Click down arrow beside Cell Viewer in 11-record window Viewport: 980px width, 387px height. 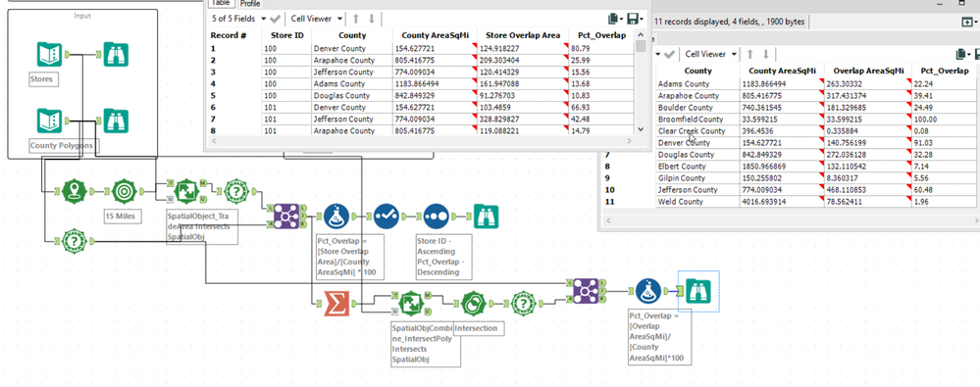click(x=765, y=54)
